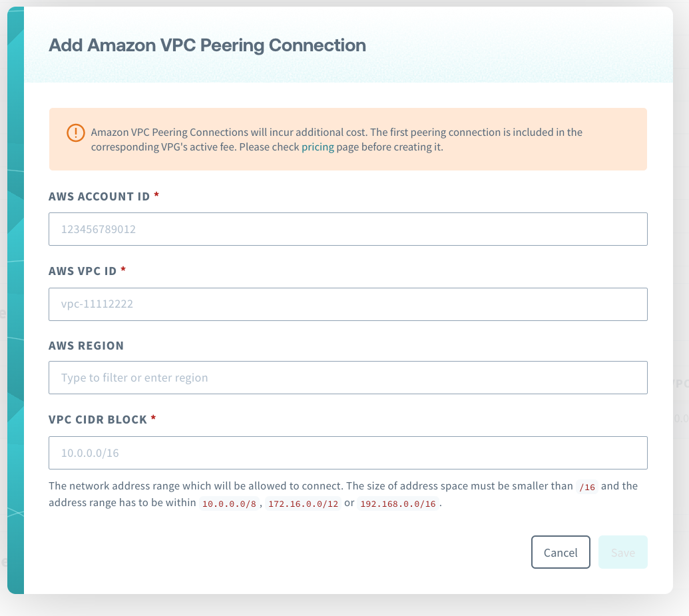
Task: Click the 192.168.0.0/16 code snippet
Action: [x=398, y=504]
